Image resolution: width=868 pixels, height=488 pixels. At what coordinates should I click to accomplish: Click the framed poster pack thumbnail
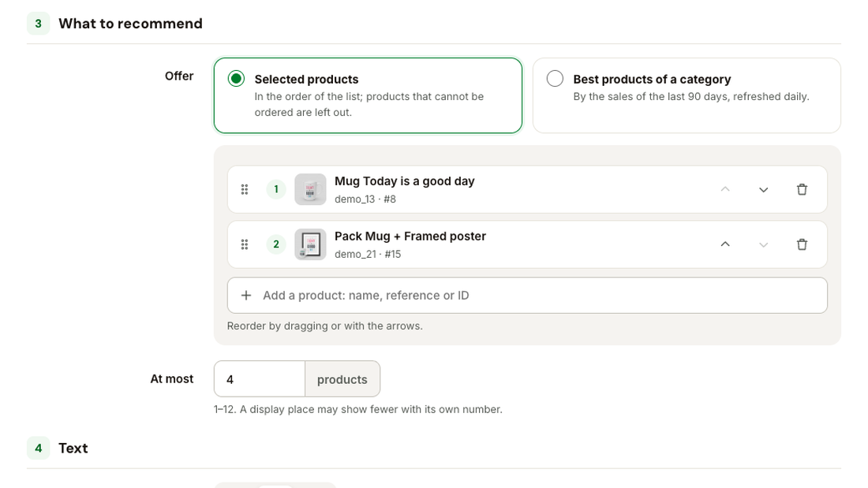[x=311, y=244]
